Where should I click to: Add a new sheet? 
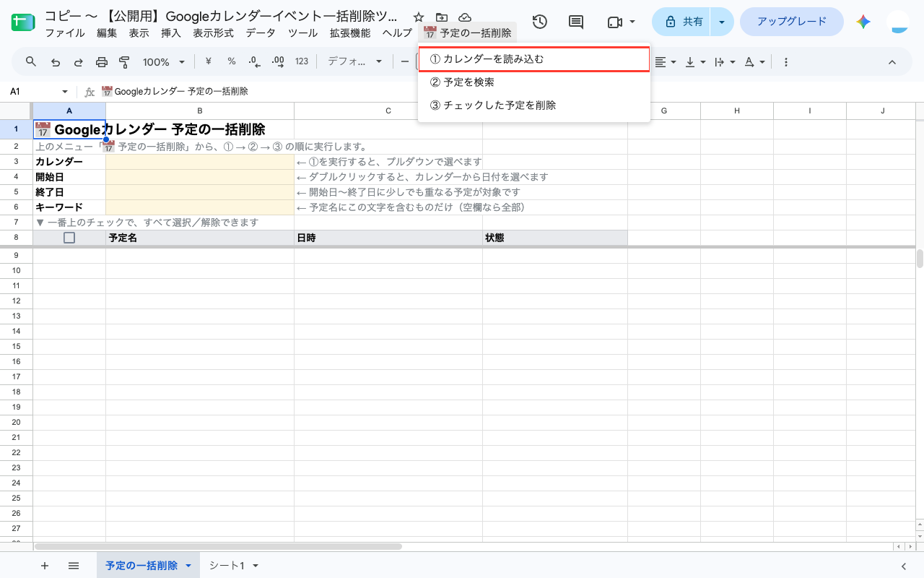tap(45, 566)
